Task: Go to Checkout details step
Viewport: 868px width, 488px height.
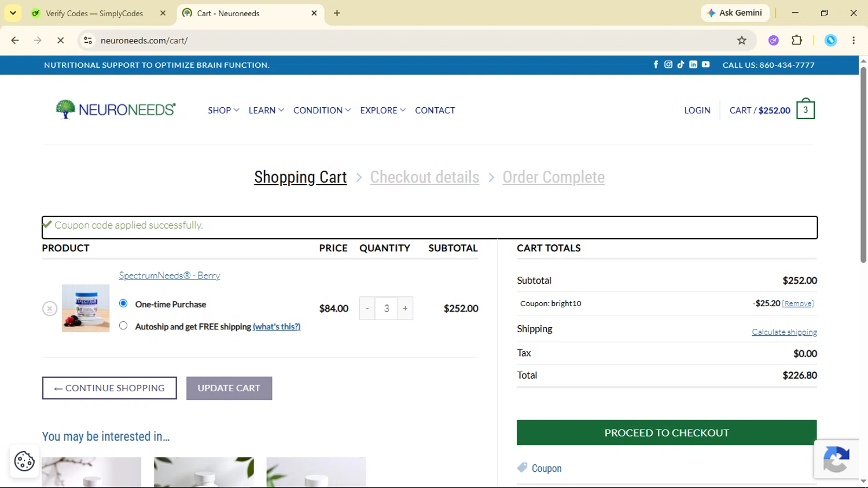Action: click(x=425, y=177)
